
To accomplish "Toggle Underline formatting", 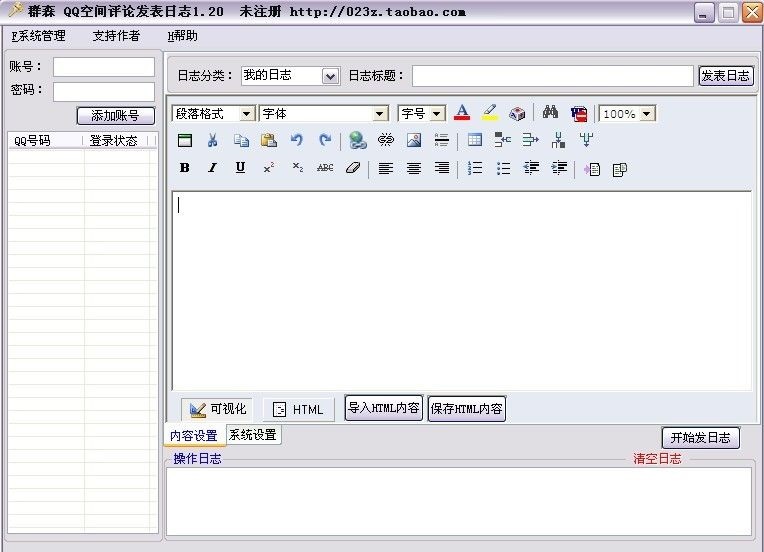I will click(x=240, y=168).
